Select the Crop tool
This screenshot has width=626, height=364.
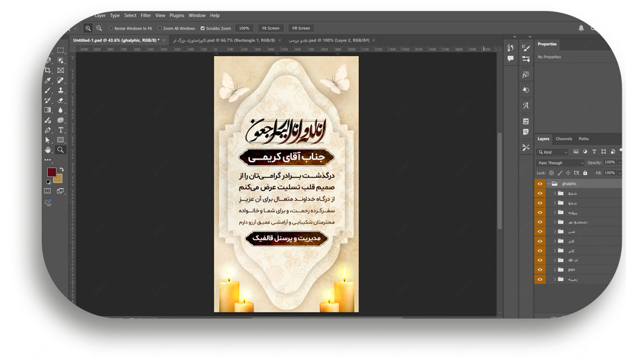[x=48, y=71]
